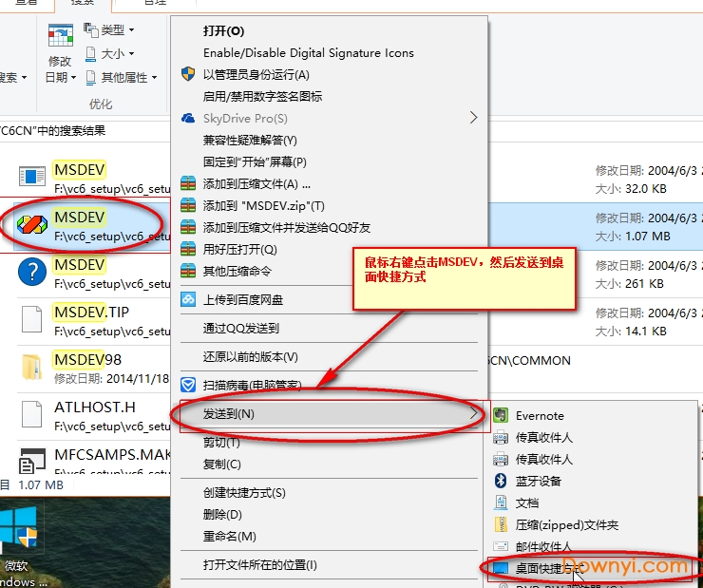Click second 传真收件人 fax icon
703x588 pixels.
501,460
